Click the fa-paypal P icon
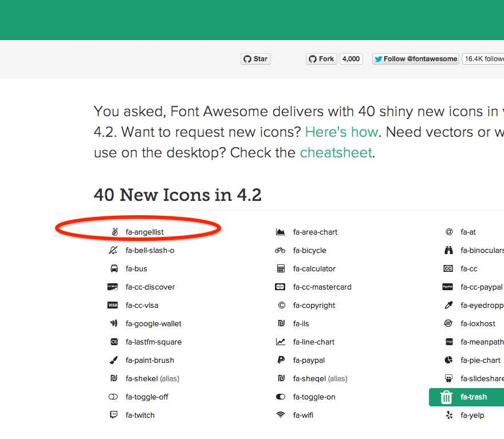Screen dimensions: 504x439 [x=281, y=360]
